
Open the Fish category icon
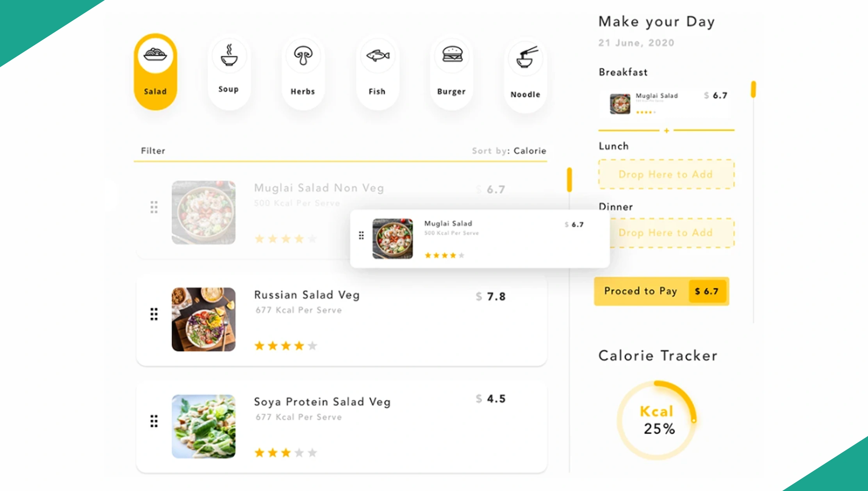coord(378,55)
